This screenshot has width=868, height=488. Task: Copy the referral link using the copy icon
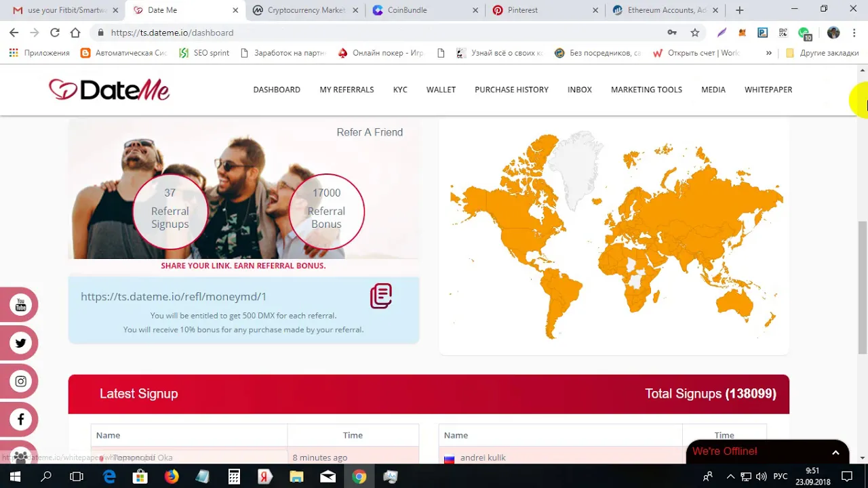click(x=380, y=296)
